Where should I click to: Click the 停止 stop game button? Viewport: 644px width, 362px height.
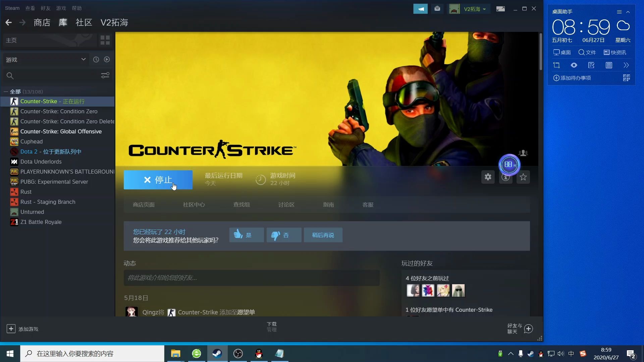coord(158,180)
